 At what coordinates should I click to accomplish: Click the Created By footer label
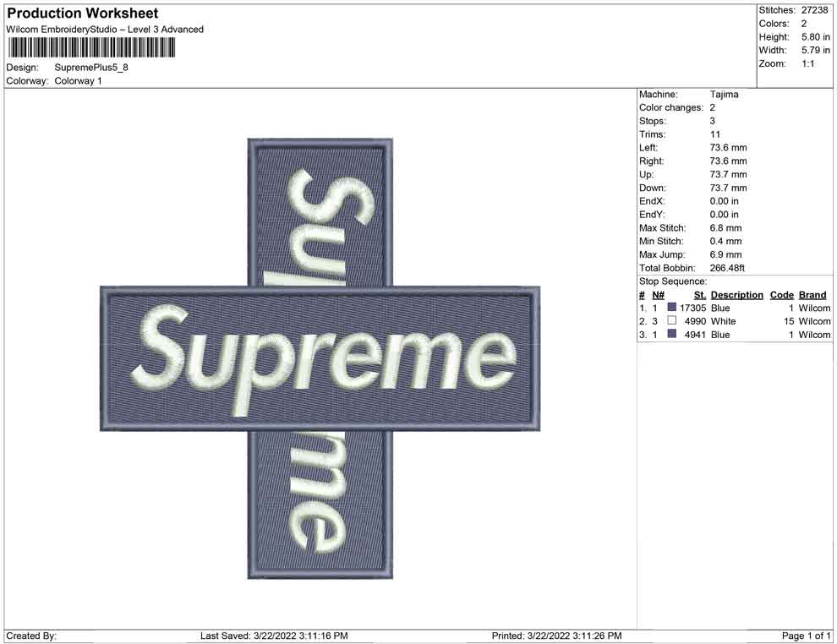[x=31, y=636]
